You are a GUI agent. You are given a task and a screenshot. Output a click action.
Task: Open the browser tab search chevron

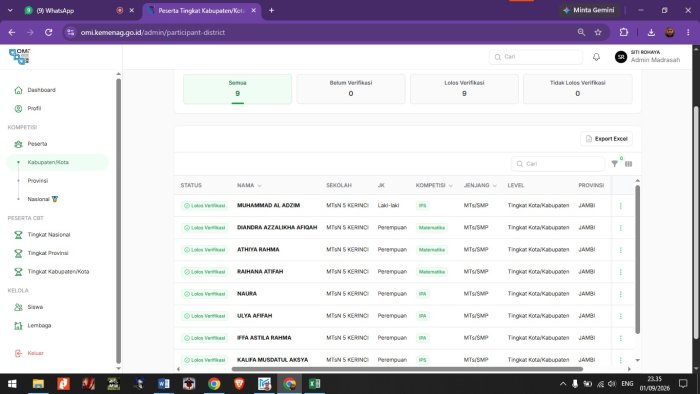(x=10, y=10)
